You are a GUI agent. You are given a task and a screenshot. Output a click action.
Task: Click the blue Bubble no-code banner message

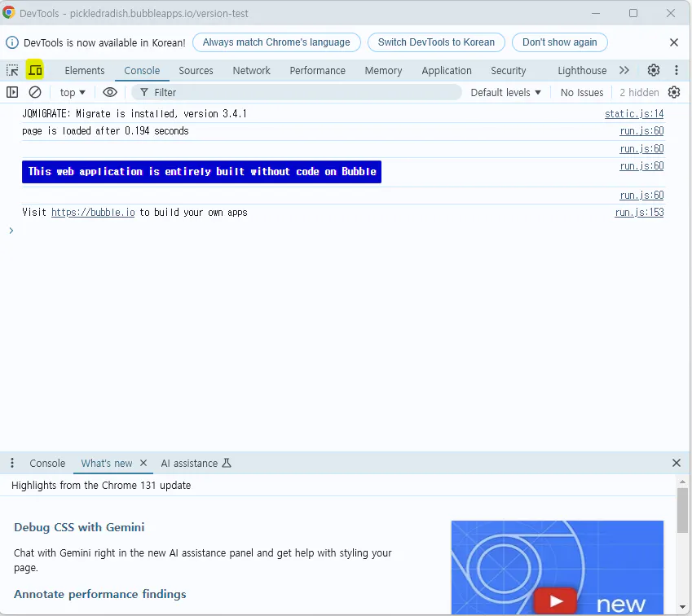(x=201, y=172)
